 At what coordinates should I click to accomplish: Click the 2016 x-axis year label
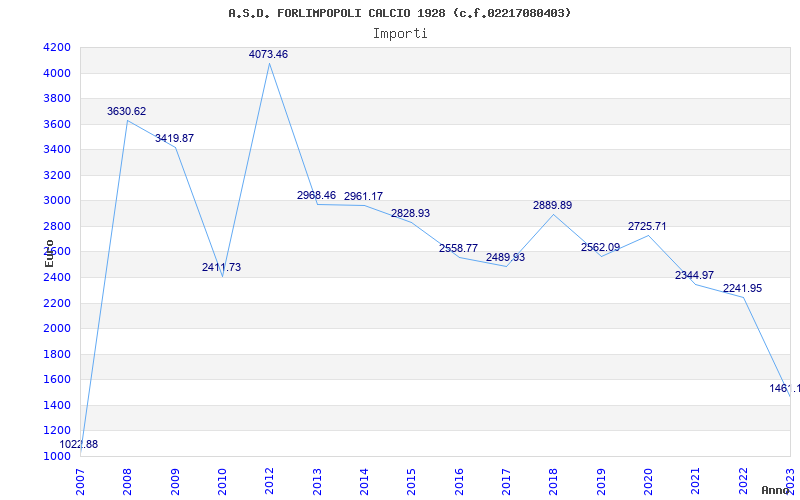point(459,482)
